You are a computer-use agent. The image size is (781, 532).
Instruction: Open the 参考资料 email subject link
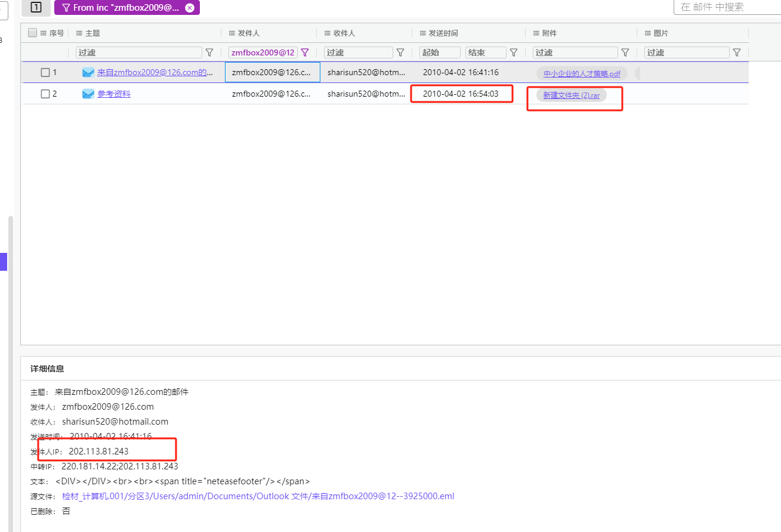coord(114,94)
